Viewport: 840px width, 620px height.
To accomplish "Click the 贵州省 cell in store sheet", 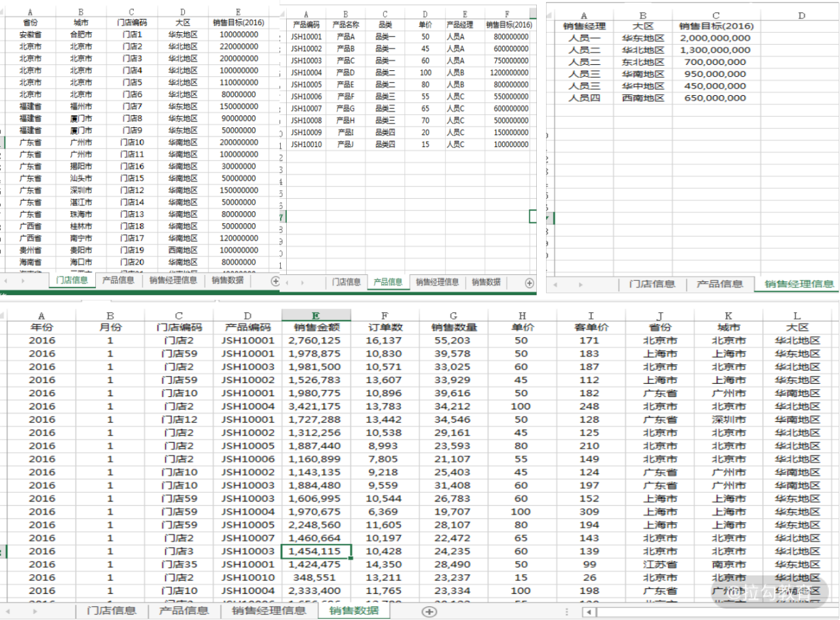I will 30,251.
